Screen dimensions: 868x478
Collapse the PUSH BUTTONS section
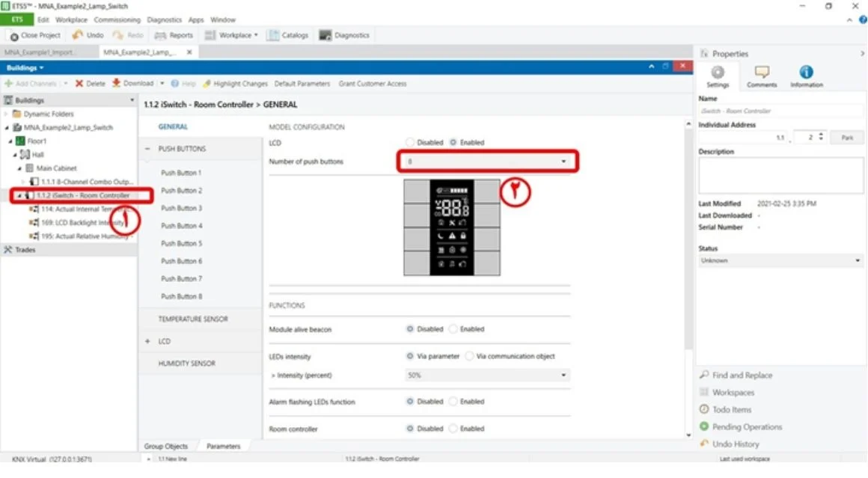pos(147,149)
